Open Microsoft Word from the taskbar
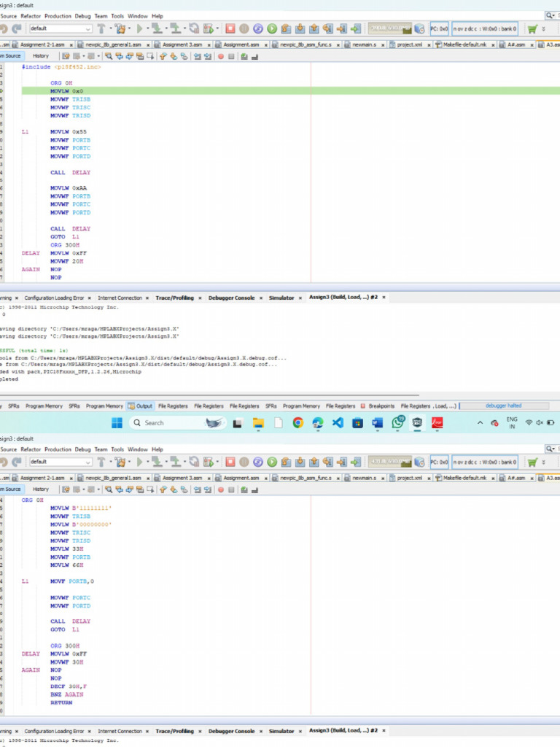 [x=378, y=422]
